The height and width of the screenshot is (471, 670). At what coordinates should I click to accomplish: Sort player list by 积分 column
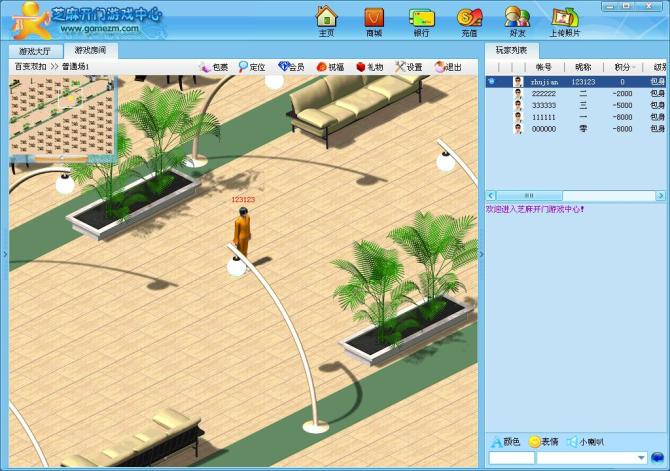tap(619, 67)
